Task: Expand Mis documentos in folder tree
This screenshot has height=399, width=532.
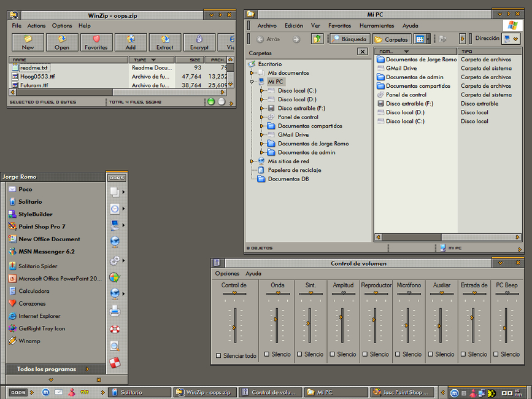Action: pyautogui.click(x=252, y=73)
